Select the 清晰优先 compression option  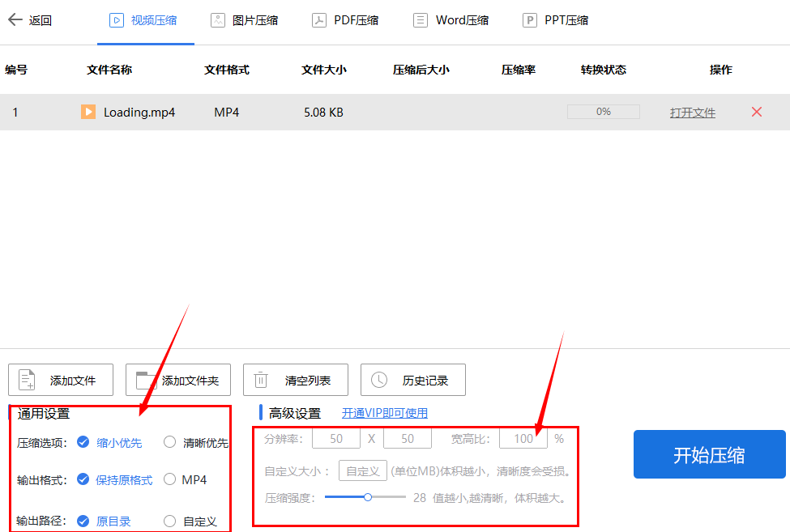pos(170,442)
